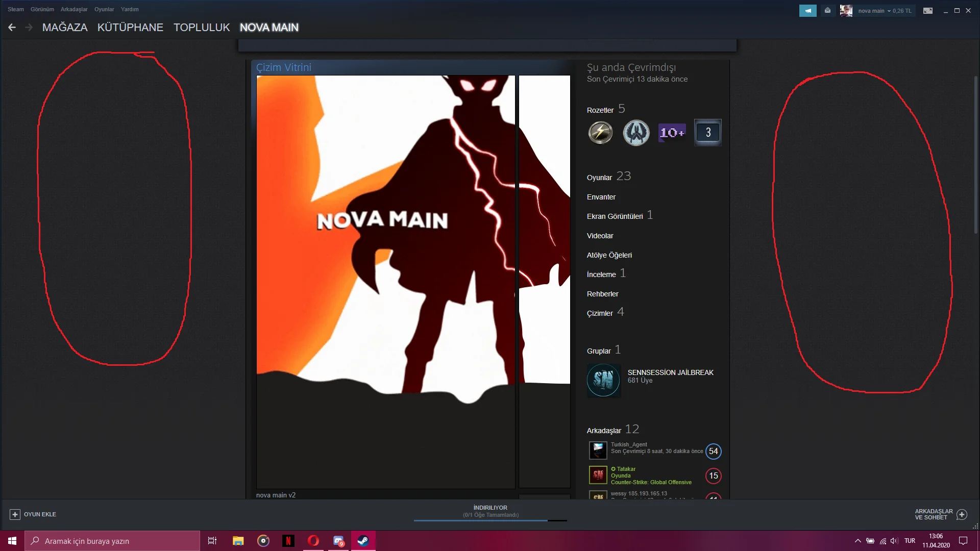Open the Envanter link
The image size is (980, 551).
point(601,197)
